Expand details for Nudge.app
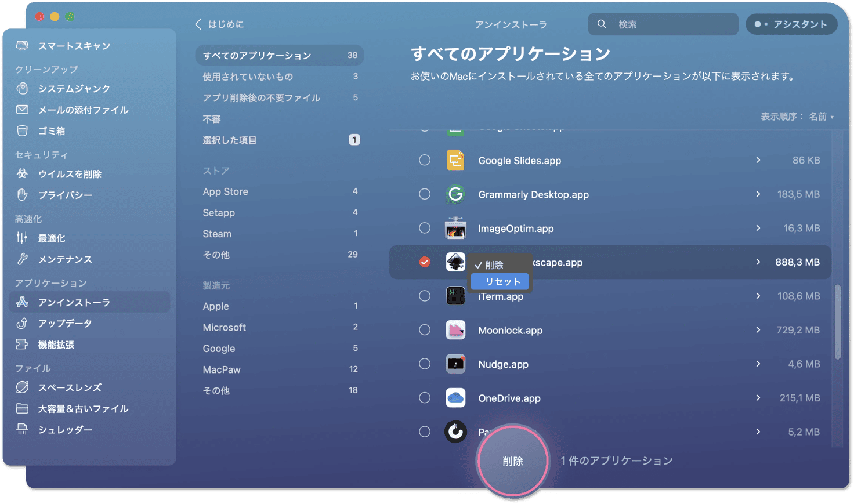Image resolution: width=854 pixels, height=504 pixels. pyautogui.click(x=758, y=364)
